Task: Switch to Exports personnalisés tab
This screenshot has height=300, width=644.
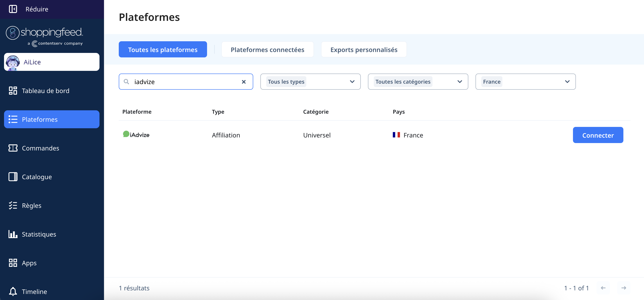Action: tap(364, 50)
